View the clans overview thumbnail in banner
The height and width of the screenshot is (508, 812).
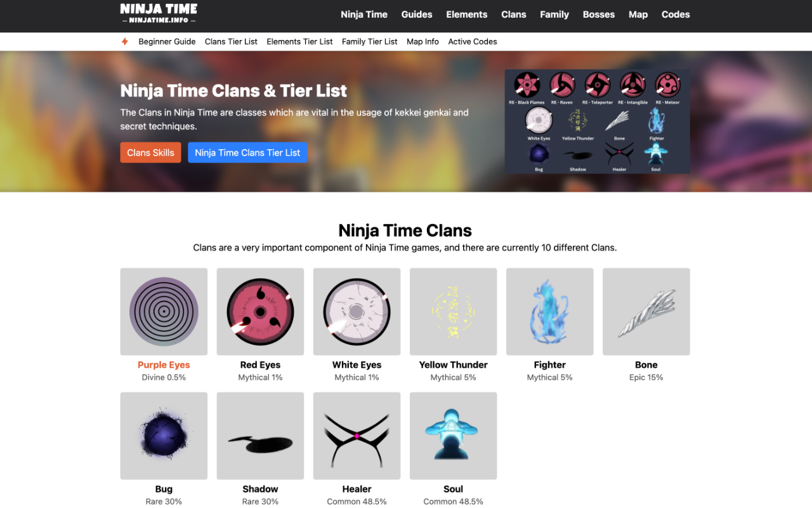tap(597, 121)
